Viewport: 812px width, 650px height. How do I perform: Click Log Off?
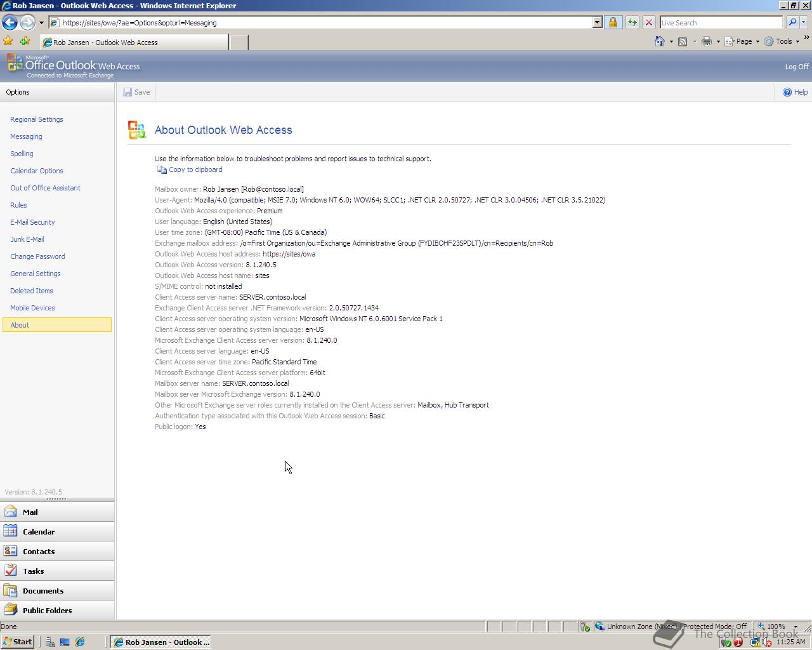point(797,67)
